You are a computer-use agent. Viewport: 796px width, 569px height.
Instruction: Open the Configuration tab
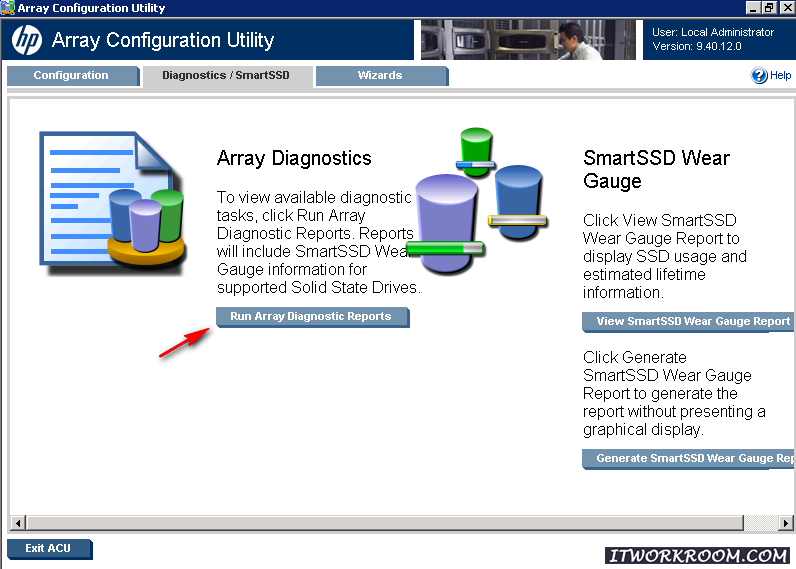click(73, 76)
